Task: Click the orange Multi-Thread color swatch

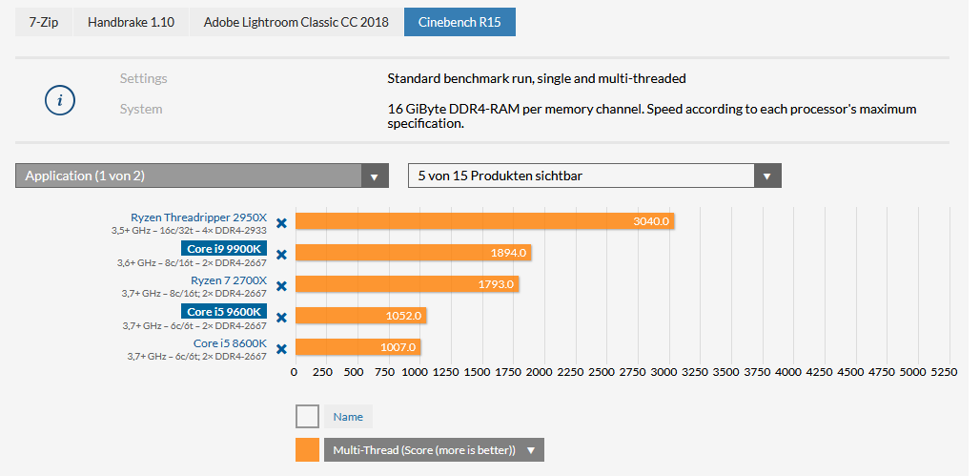Action: tap(307, 450)
